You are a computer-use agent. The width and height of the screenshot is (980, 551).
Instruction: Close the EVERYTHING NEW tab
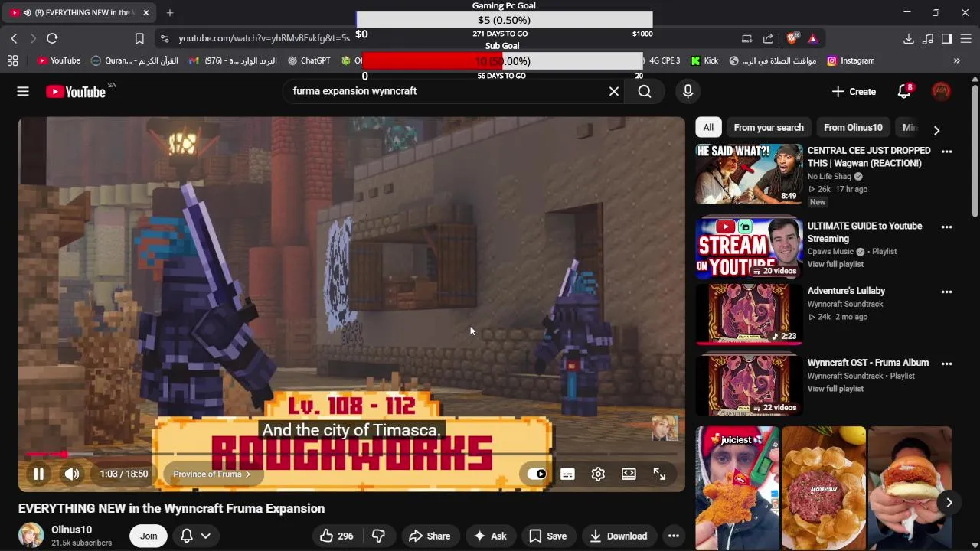(145, 13)
